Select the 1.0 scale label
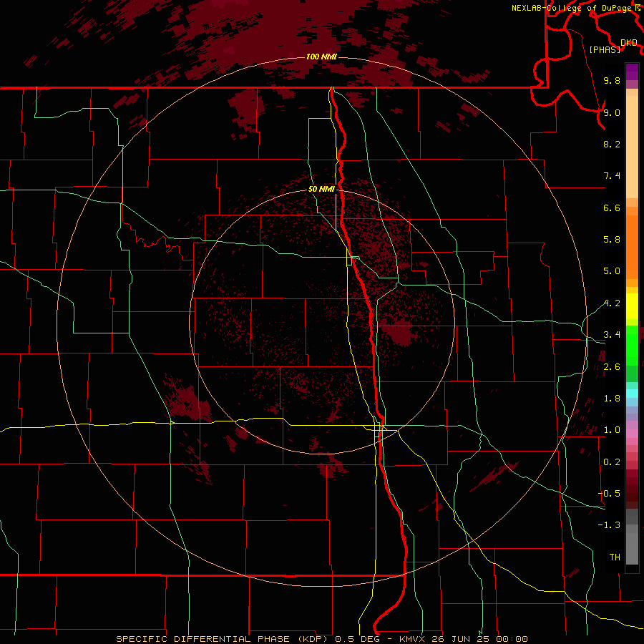This screenshot has height=644, width=644. (x=612, y=430)
